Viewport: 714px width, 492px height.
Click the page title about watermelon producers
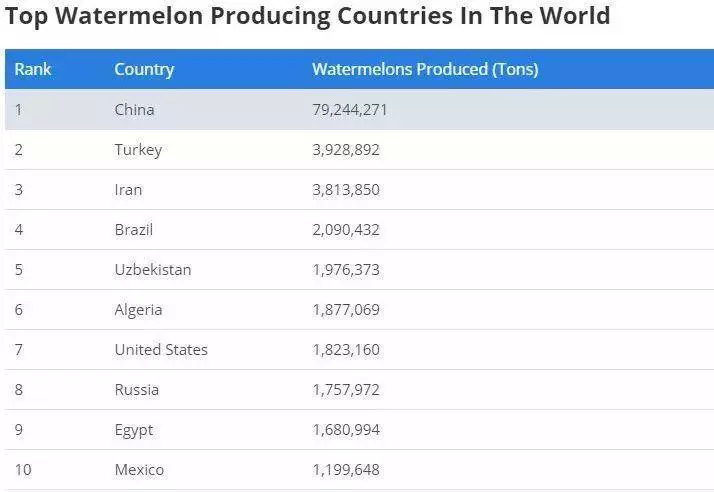[308, 17]
